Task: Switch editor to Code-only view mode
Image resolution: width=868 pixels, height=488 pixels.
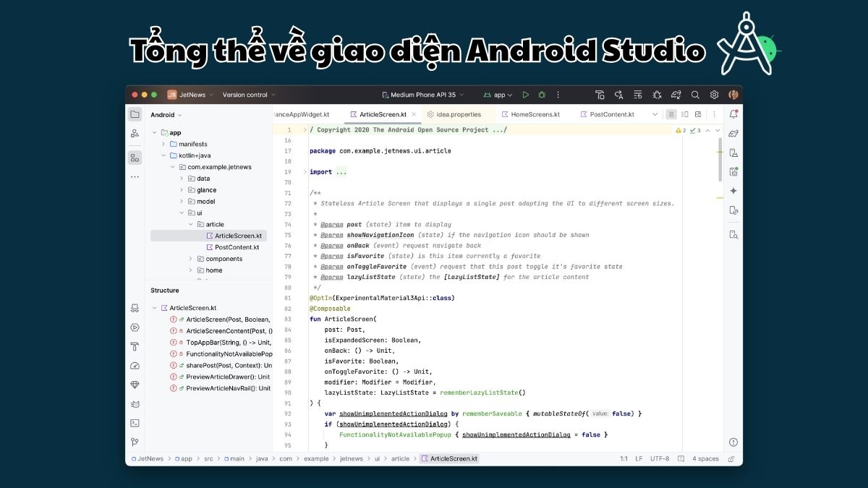Action: pyautogui.click(x=671, y=114)
